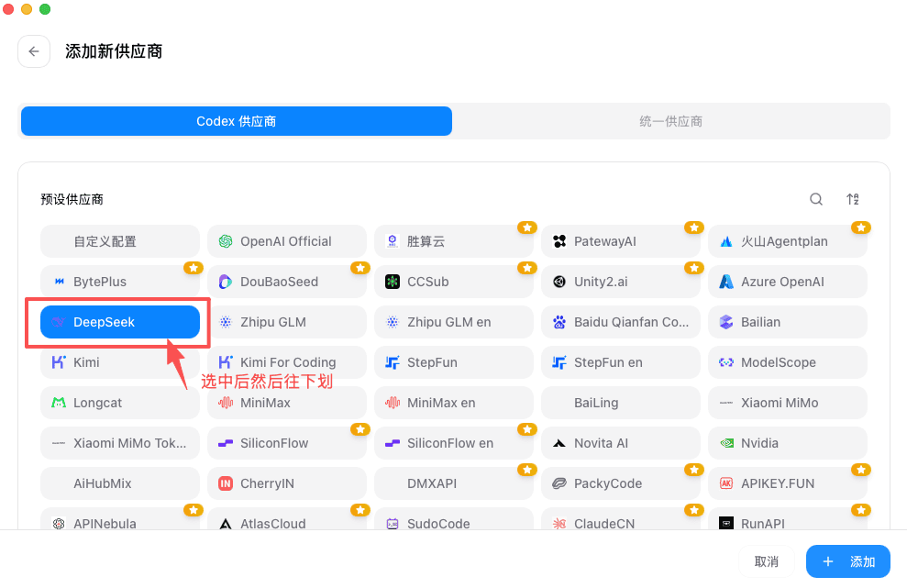The width and height of the screenshot is (907, 588).
Task: Choose the Longcat provider
Action: 120,403
